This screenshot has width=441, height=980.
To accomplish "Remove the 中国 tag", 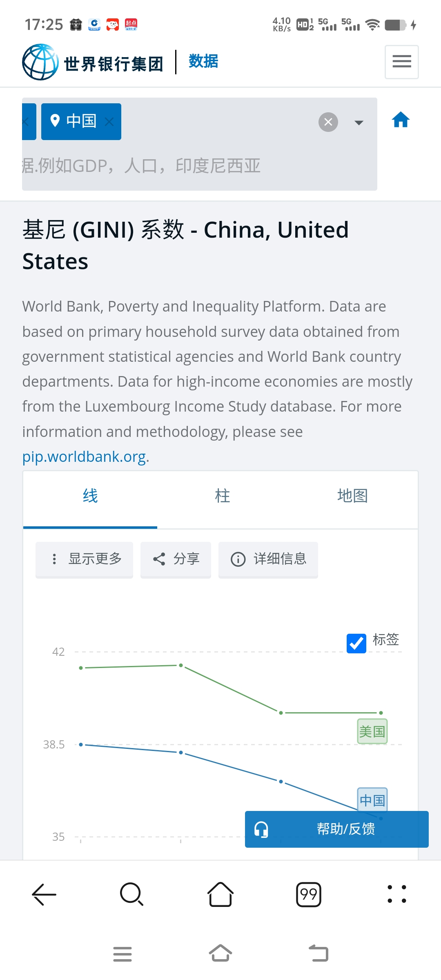I will (x=109, y=122).
